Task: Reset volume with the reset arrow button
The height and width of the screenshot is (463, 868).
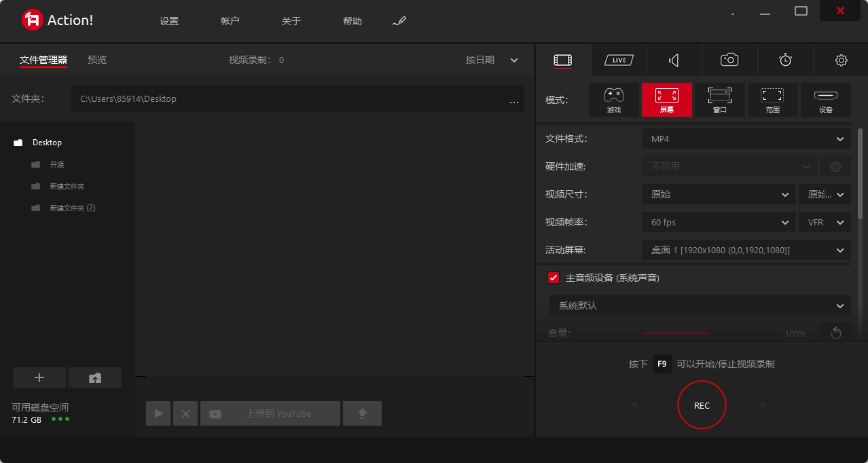Action: pos(835,333)
